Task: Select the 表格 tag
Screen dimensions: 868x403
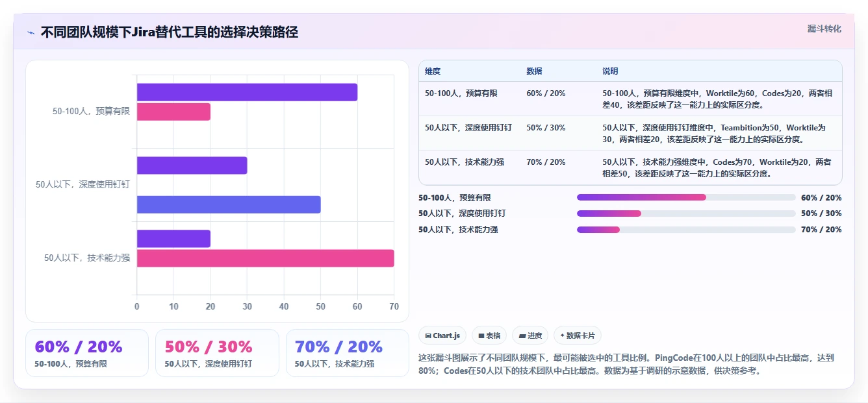Action: point(489,336)
